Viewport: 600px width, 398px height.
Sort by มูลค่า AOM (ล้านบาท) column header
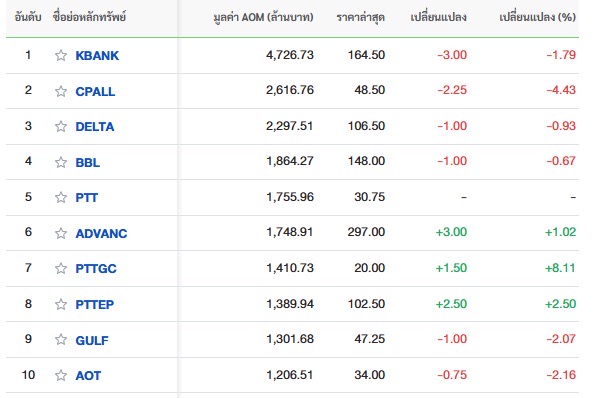(263, 17)
